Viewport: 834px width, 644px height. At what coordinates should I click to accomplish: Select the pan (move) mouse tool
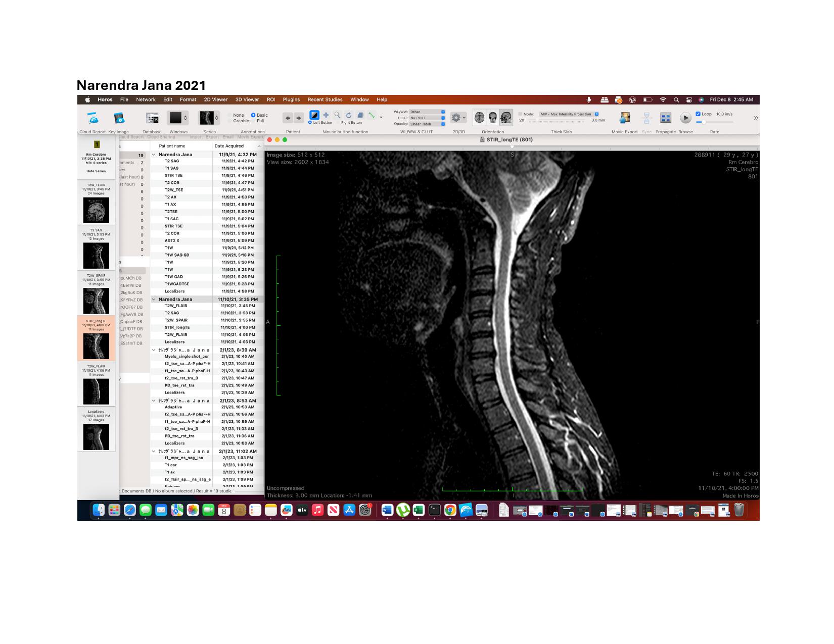point(326,115)
